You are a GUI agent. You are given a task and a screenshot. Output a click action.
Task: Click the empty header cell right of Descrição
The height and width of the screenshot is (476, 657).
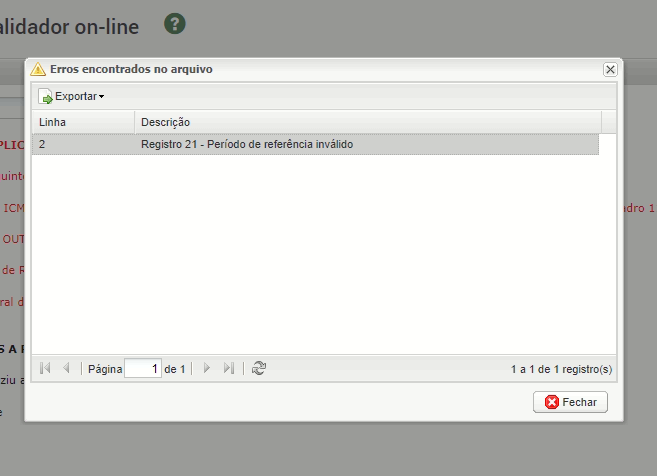tap(609, 122)
